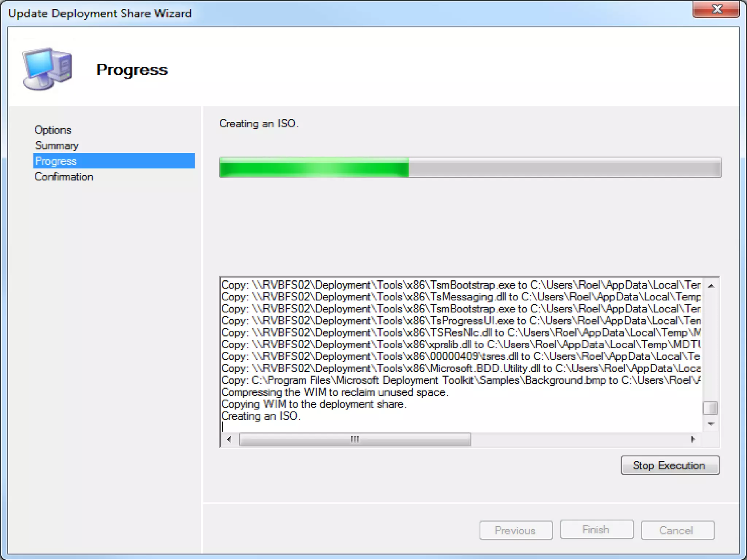This screenshot has width=747, height=560.
Task: Click log line copying xprslib.dll
Action: [461, 345]
